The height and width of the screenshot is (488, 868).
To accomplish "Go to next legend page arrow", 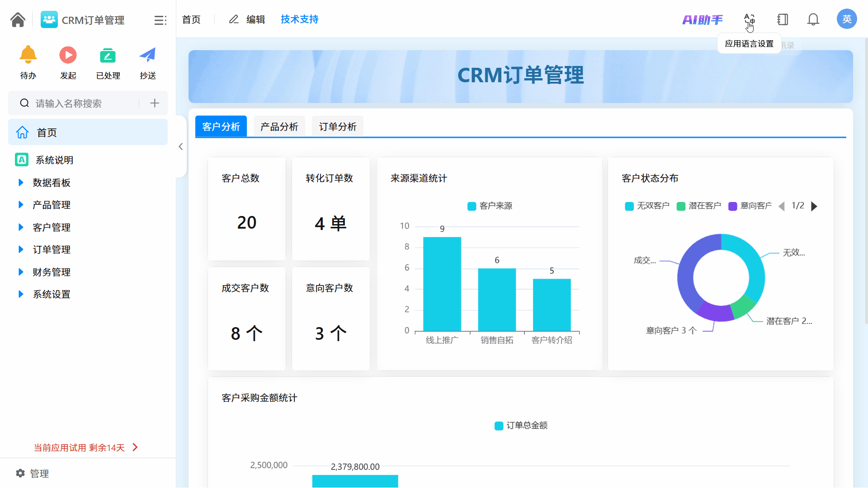I will click(x=814, y=206).
